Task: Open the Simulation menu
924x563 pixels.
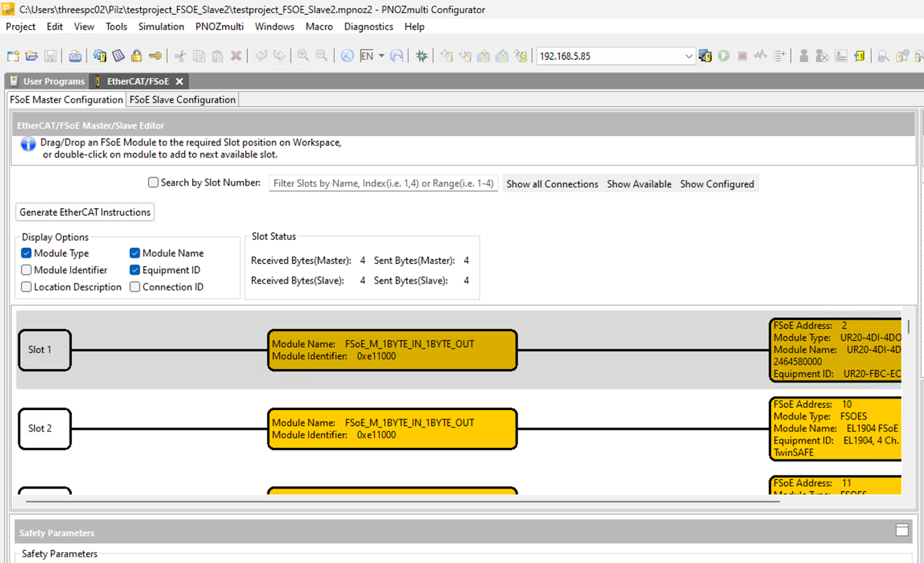Action: pyautogui.click(x=161, y=27)
